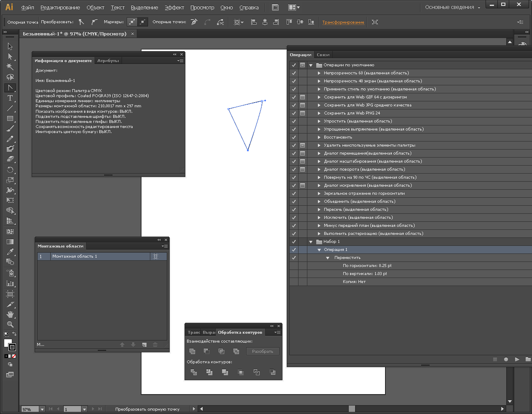Toggle checkmark for Восстановить action
This screenshot has height=414, width=532.
[294, 137]
